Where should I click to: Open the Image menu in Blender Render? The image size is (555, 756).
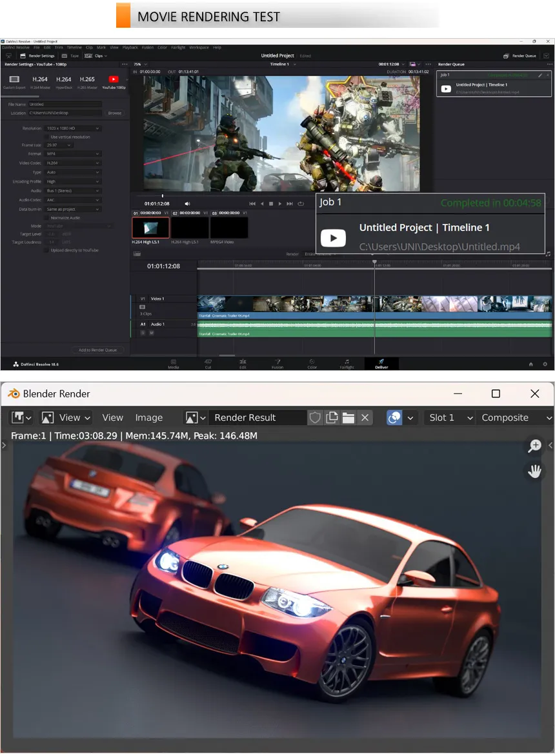coord(148,417)
